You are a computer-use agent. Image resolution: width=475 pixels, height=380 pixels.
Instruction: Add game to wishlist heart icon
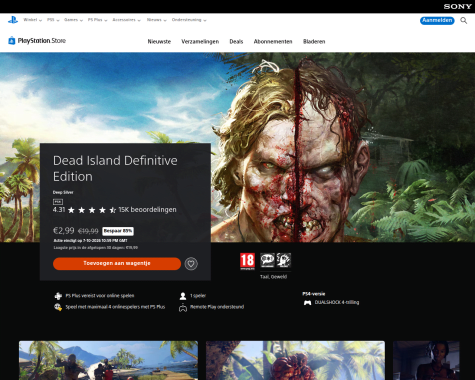pyautogui.click(x=191, y=264)
